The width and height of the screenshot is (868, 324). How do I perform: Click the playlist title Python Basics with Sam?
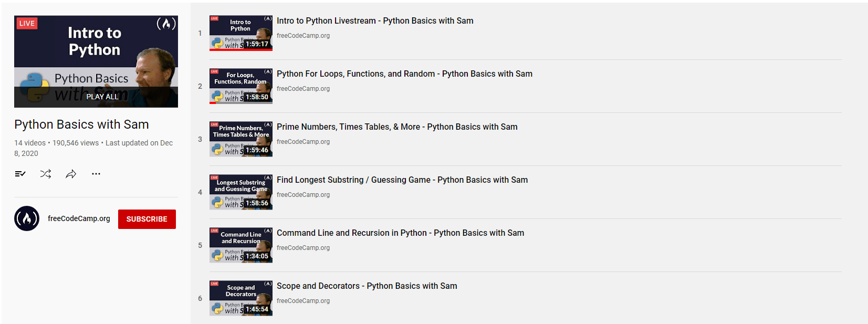coord(81,124)
